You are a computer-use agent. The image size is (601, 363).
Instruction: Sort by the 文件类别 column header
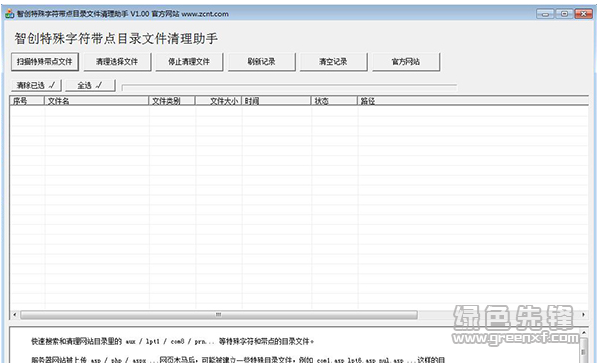click(172, 101)
